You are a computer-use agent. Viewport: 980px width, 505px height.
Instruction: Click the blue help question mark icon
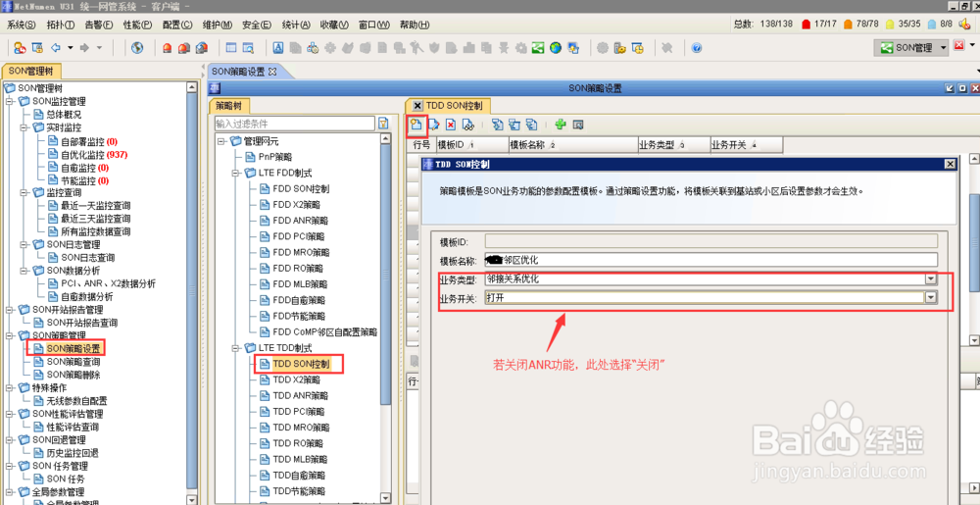(697, 47)
